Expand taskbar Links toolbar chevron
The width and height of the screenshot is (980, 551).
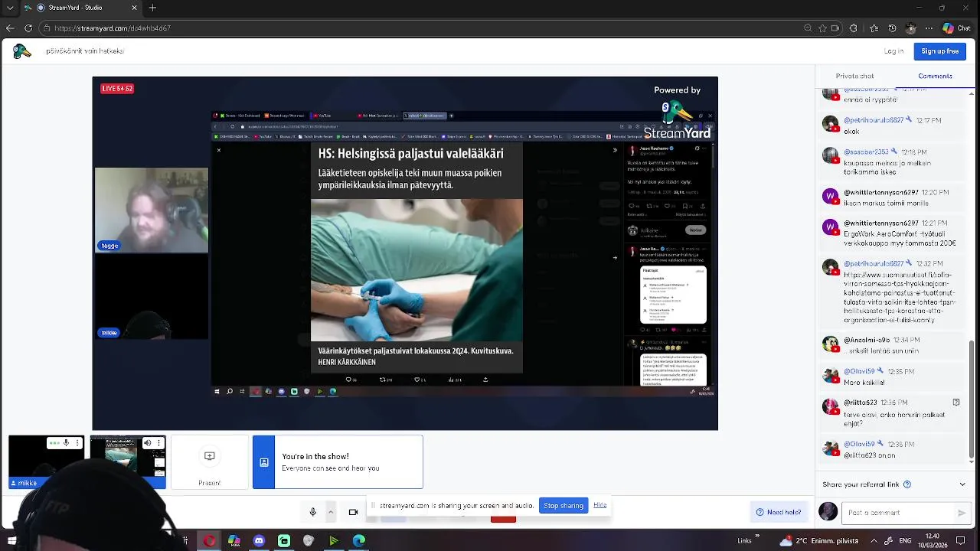[758, 536]
